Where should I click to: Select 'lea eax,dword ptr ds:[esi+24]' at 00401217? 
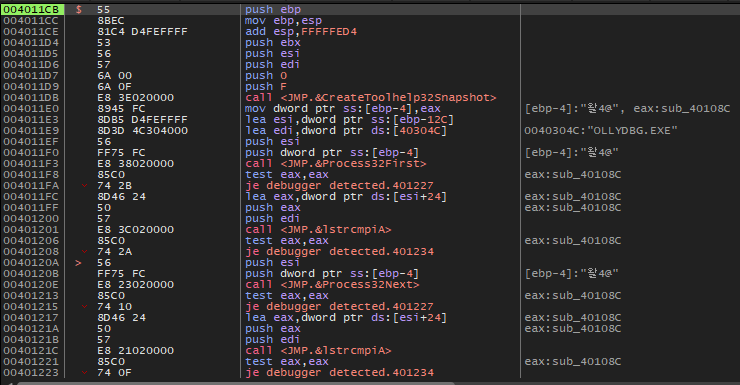(346, 318)
